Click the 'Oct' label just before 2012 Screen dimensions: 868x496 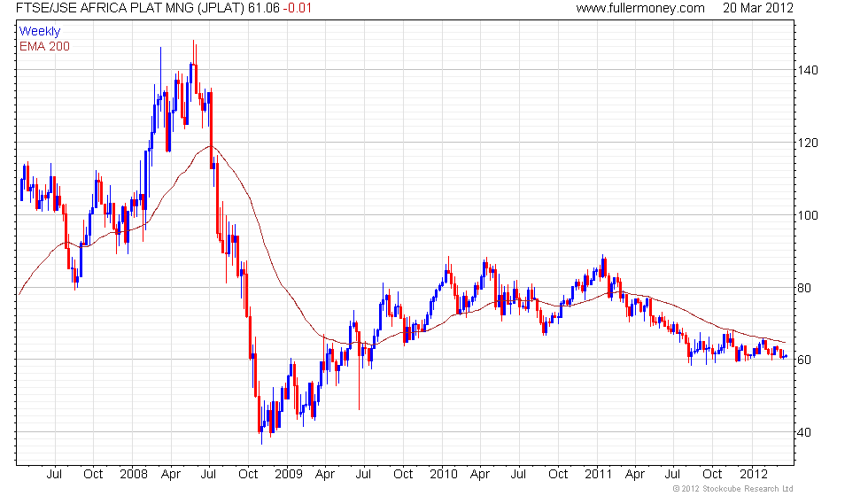[x=712, y=475]
